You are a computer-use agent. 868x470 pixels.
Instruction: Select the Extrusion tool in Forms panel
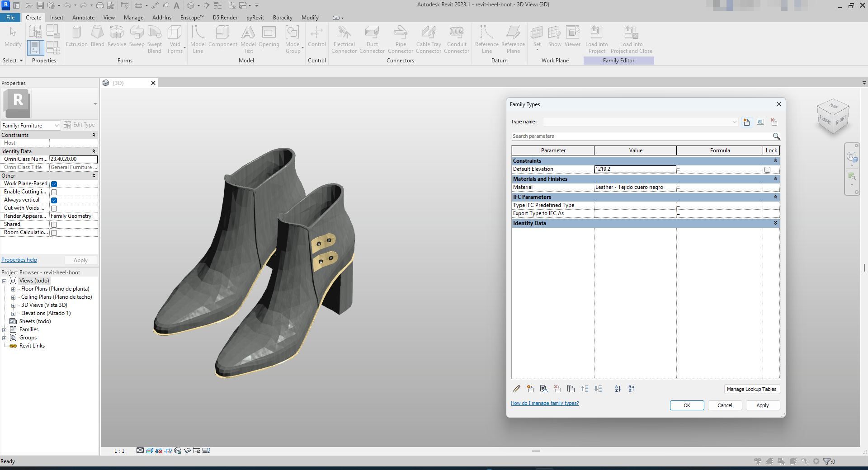tap(76, 36)
